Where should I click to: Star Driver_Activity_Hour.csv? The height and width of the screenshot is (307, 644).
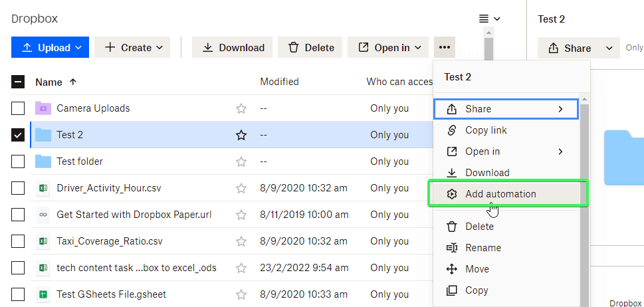[x=241, y=189]
